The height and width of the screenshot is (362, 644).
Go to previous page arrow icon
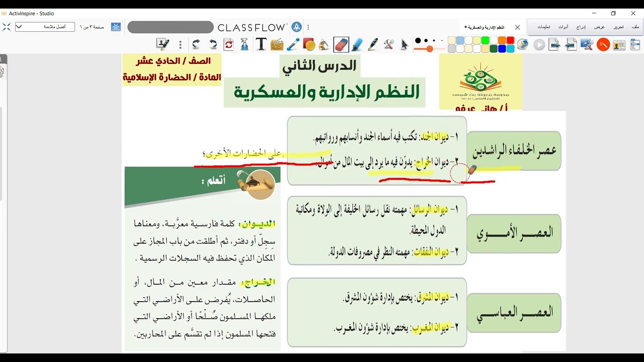click(x=571, y=45)
